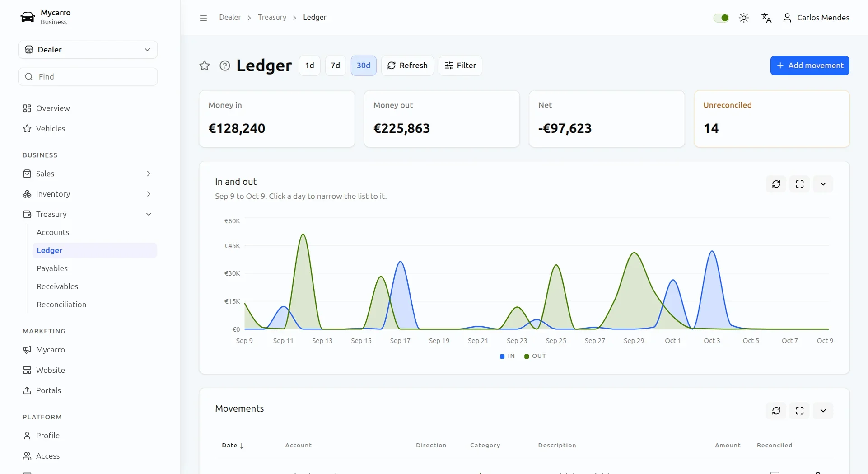Click the Dealer breadcrumb link

(x=230, y=18)
